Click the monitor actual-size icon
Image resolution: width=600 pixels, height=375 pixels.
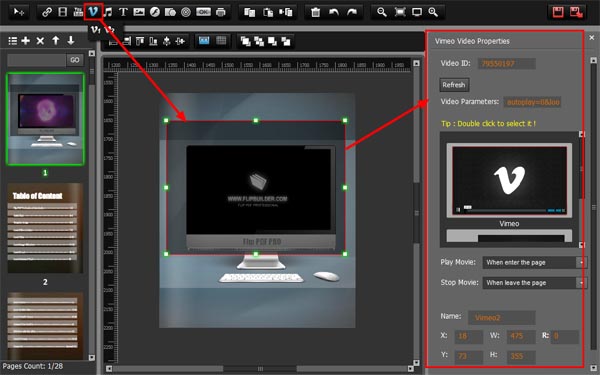click(x=417, y=12)
